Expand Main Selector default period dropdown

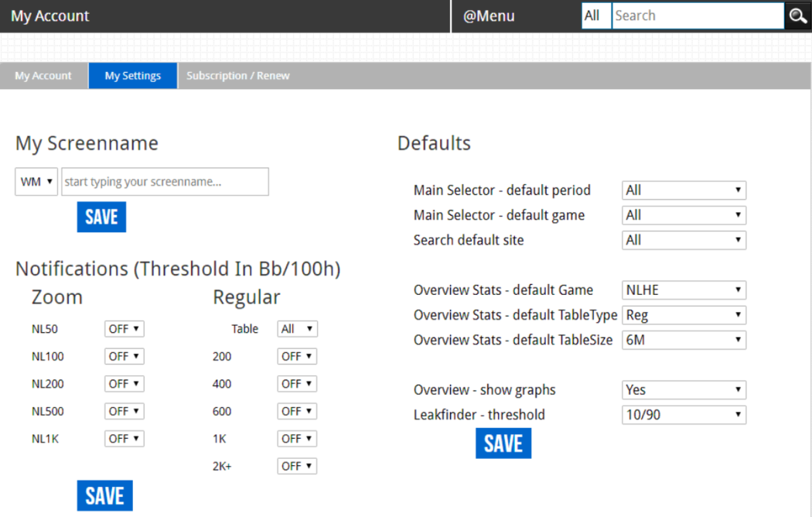[x=684, y=190]
